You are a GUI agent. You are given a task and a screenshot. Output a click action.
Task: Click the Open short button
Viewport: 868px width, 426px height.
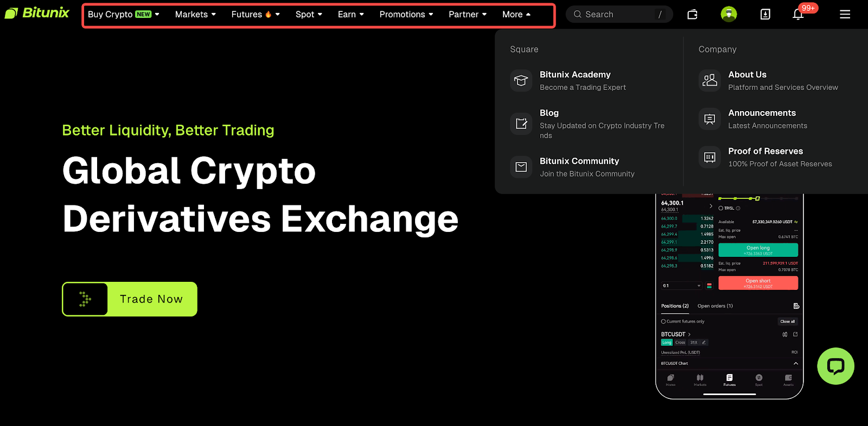pyautogui.click(x=758, y=283)
